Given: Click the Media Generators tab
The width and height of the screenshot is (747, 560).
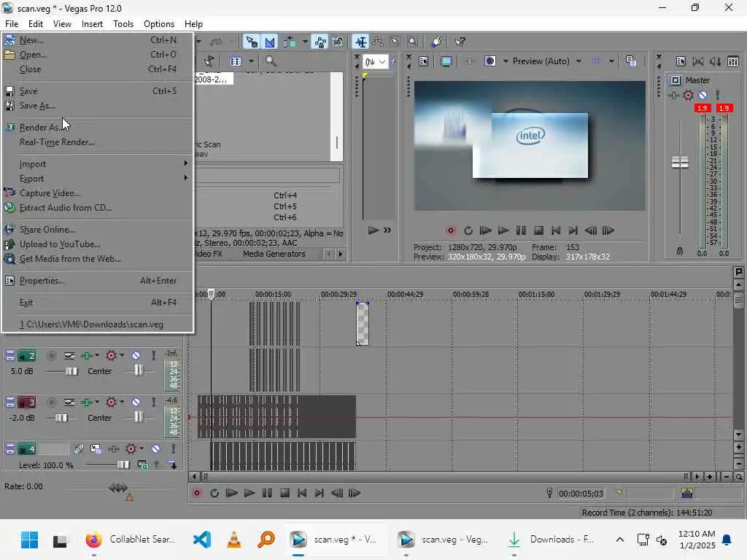Looking at the screenshot, I should click(x=274, y=254).
